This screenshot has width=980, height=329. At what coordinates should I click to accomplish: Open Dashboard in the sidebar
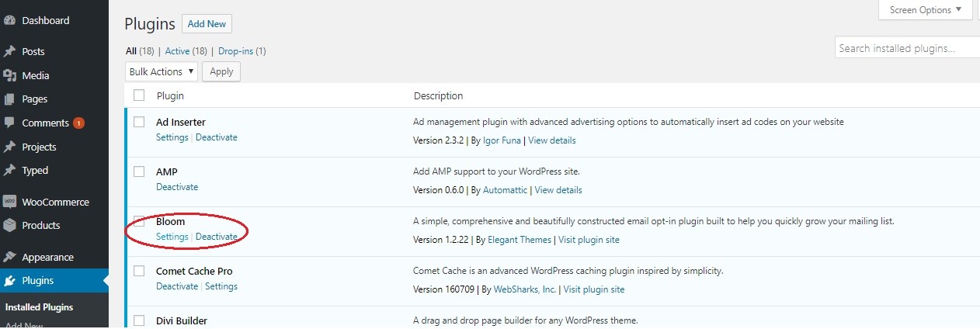tap(46, 21)
